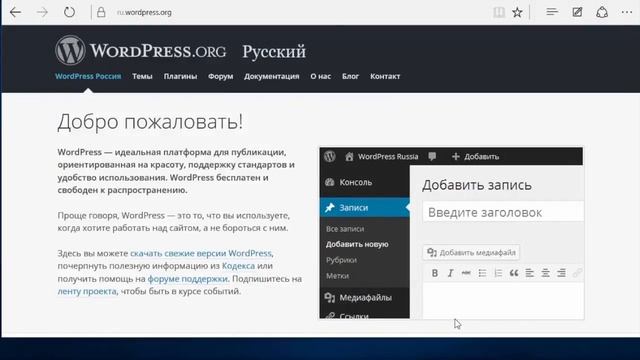Viewport: 640px width, 360px height.
Task: Click the address bar showing ru.wordpress.org
Action: tap(144, 12)
